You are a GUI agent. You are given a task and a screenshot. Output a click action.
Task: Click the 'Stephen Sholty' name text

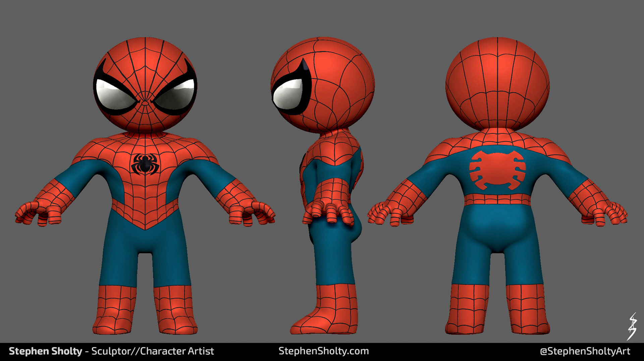click(45, 351)
